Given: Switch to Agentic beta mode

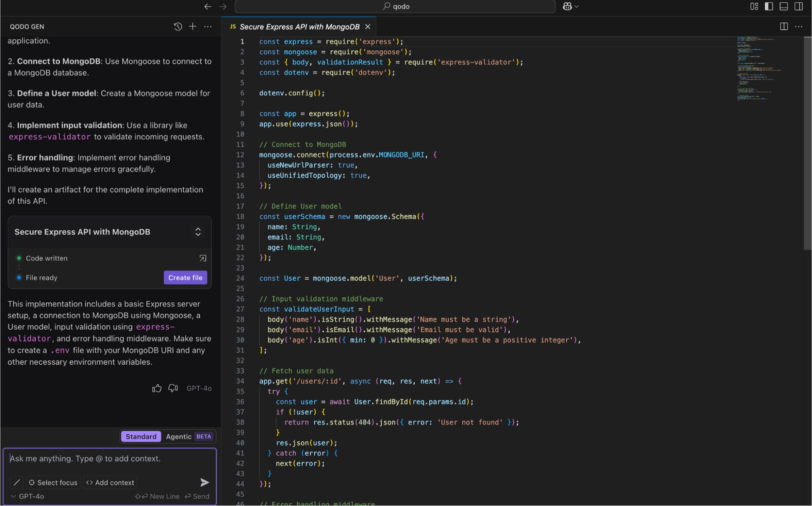Looking at the screenshot, I should [189, 437].
